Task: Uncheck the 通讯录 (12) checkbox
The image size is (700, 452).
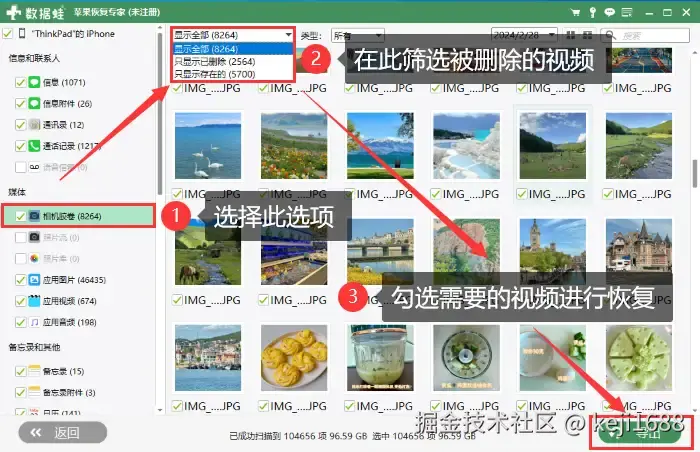Action: (x=21, y=125)
